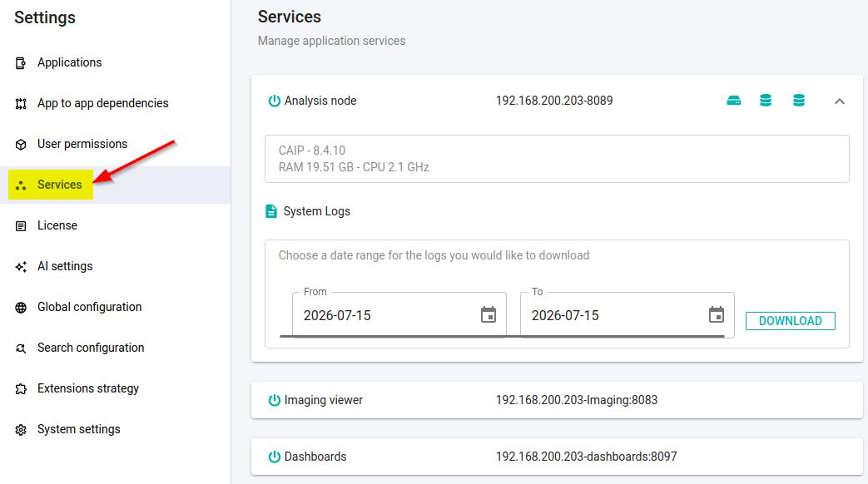Click the To date field
Image resolution: width=868 pixels, height=484 pixels.
click(627, 314)
